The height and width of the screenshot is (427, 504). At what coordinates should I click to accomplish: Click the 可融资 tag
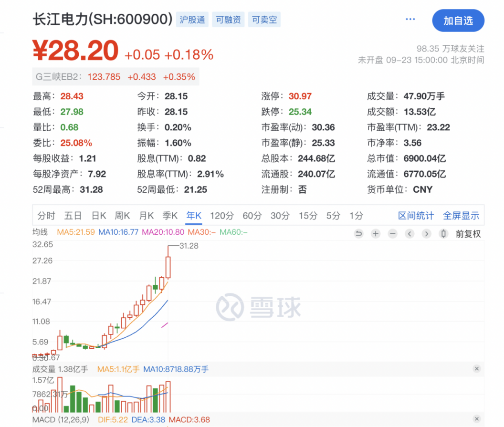coord(228,20)
